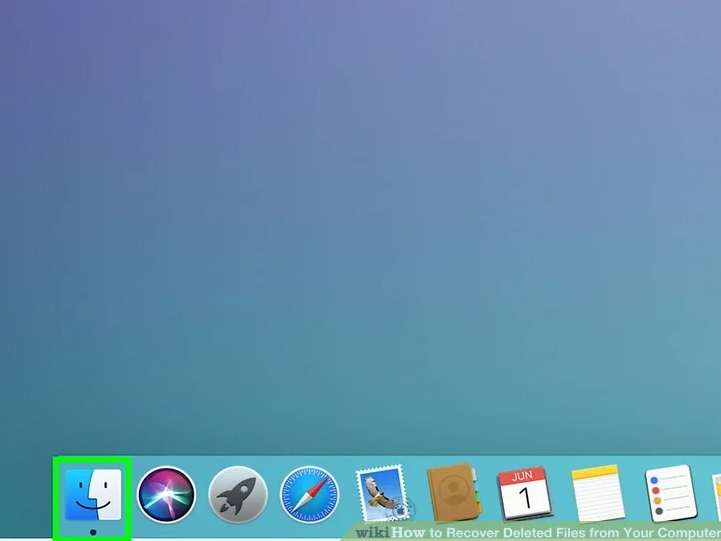Launch Safari compass icon
Image resolution: width=721 pixels, height=541 pixels.
click(310, 494)
